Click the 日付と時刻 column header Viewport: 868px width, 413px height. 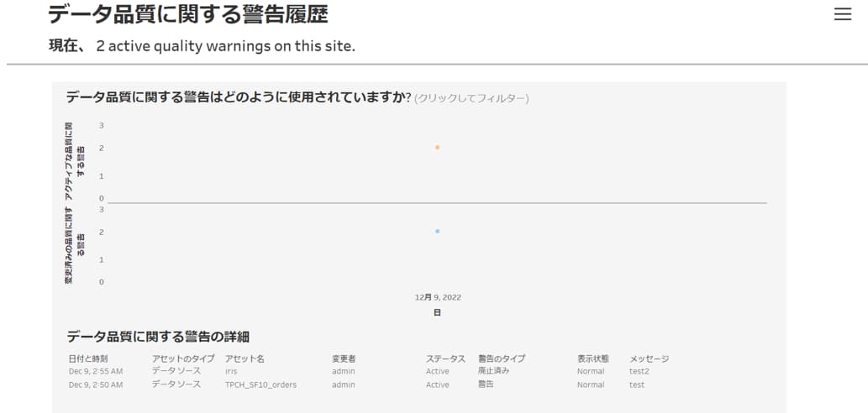[88, 358]
